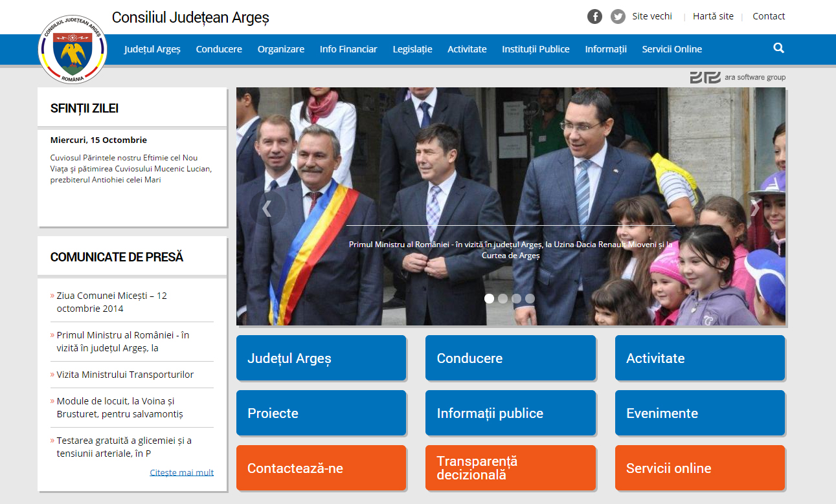Click the blue Județul Argeș tile
Image resolution: width=836 pixels, height=504 pixels.
click(x=321, y=358)
